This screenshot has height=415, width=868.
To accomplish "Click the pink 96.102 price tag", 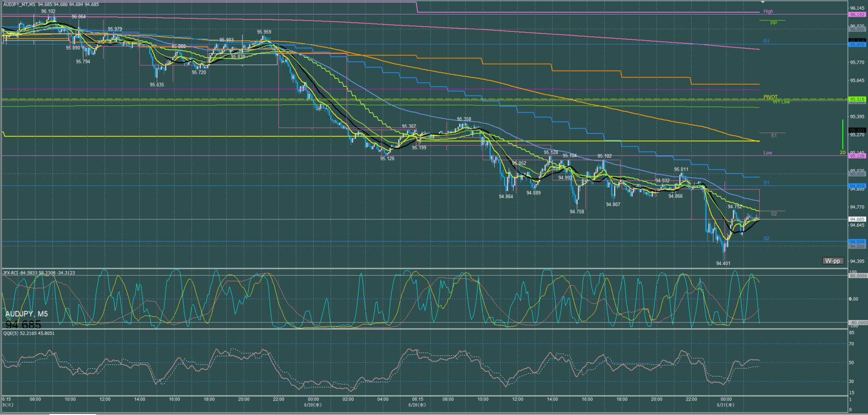I will (x=857, y=14).
